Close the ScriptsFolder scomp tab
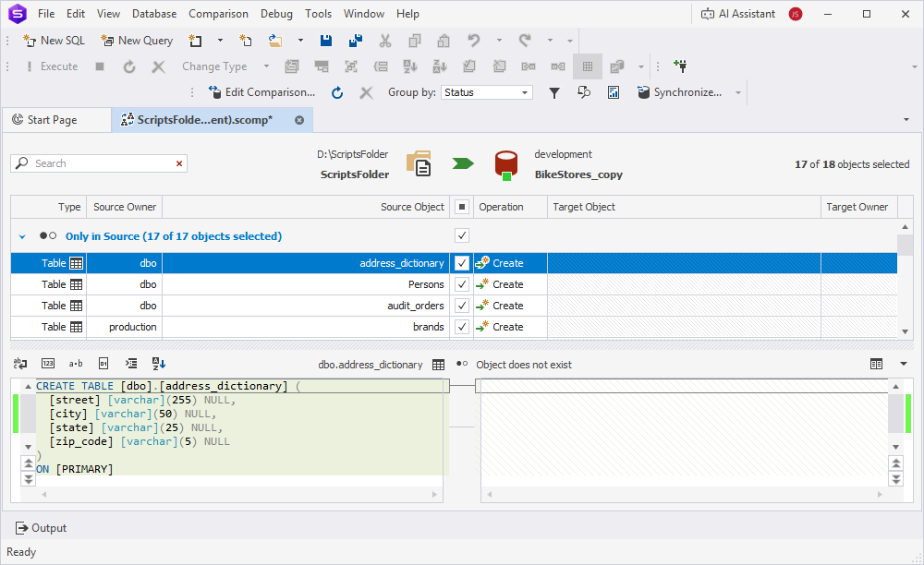The height and width of the screenshot is (565, 924). [299, 120]
